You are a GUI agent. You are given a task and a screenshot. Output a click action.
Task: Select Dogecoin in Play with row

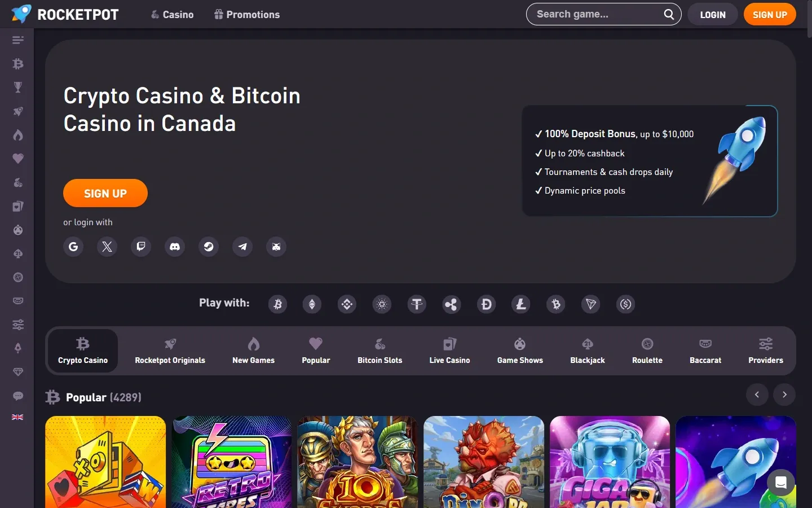486,305
